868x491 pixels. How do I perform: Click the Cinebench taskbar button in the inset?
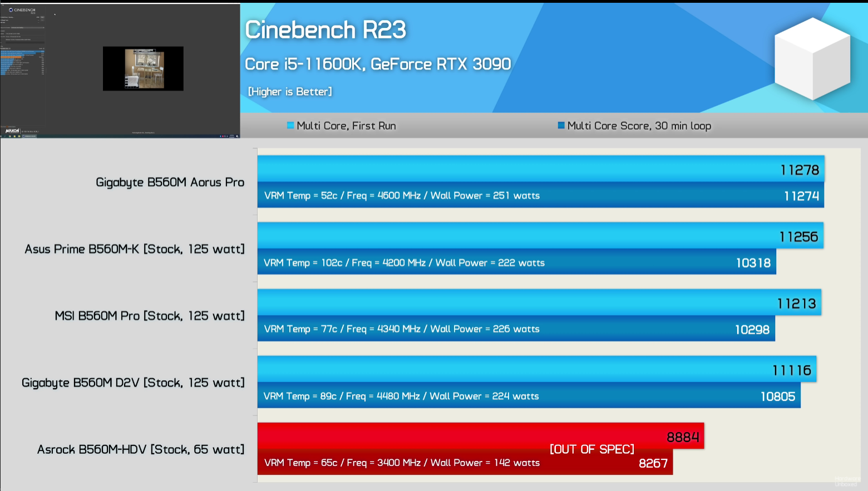pyautogui.click(x=29, y=136)
